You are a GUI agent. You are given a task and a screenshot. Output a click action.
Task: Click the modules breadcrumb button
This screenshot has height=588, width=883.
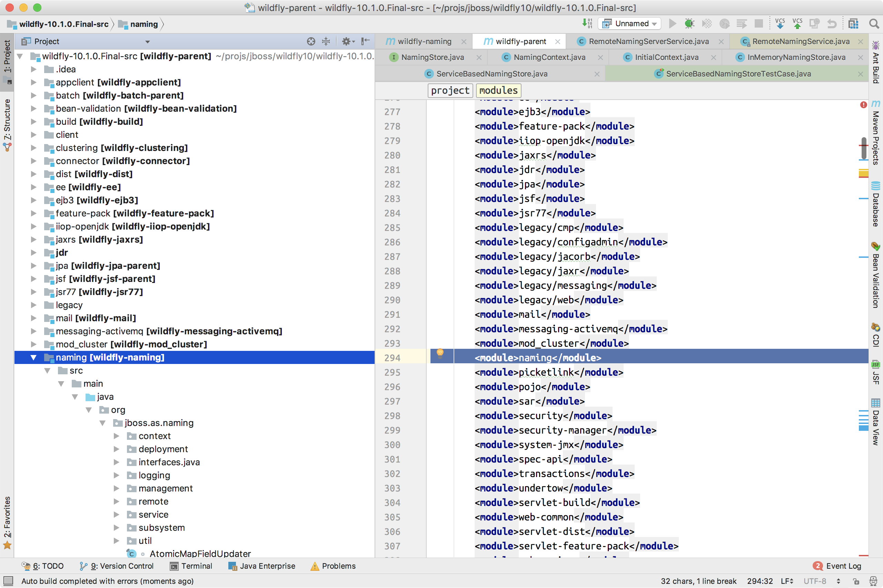(498, 90)
